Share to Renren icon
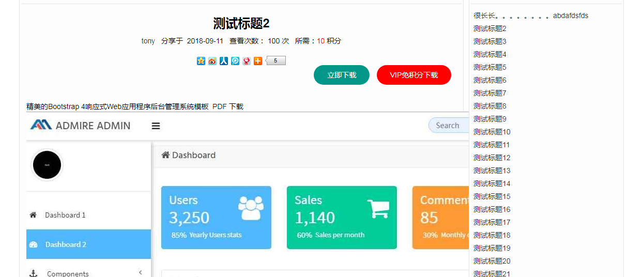 (x=224, y=61)
